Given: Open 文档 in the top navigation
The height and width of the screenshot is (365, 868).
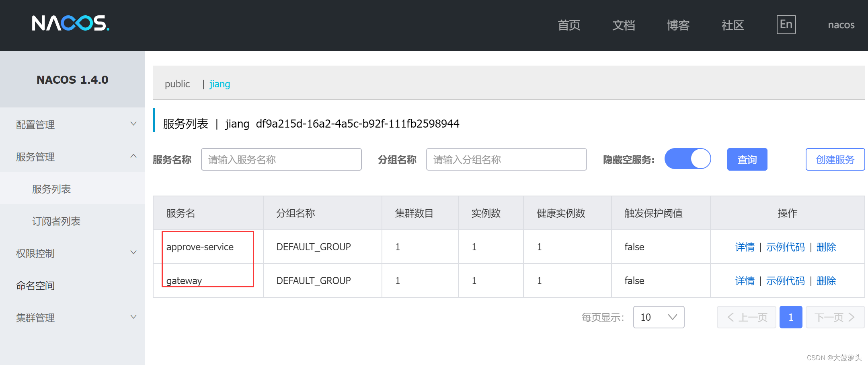Looking at the screenshot, I should [x=624, y=25].
